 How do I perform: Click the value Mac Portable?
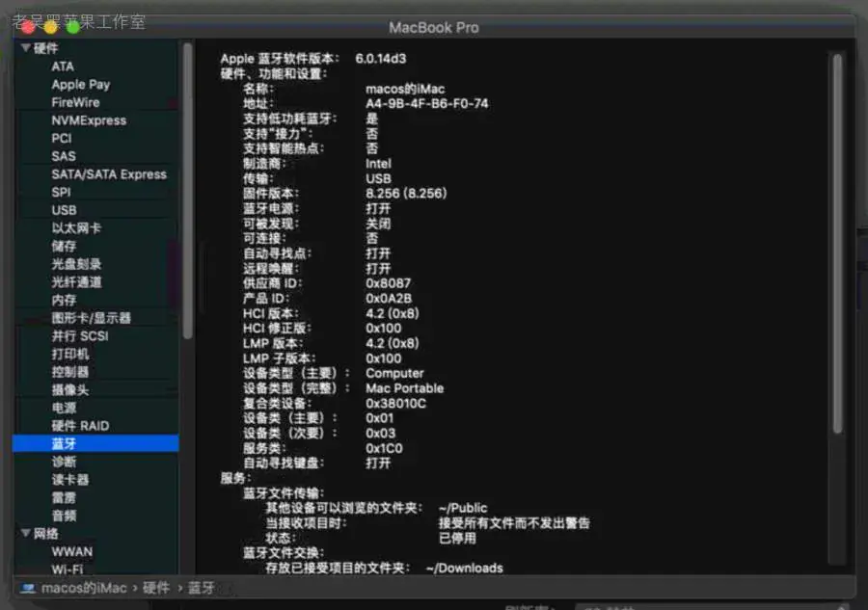[405, 388]
